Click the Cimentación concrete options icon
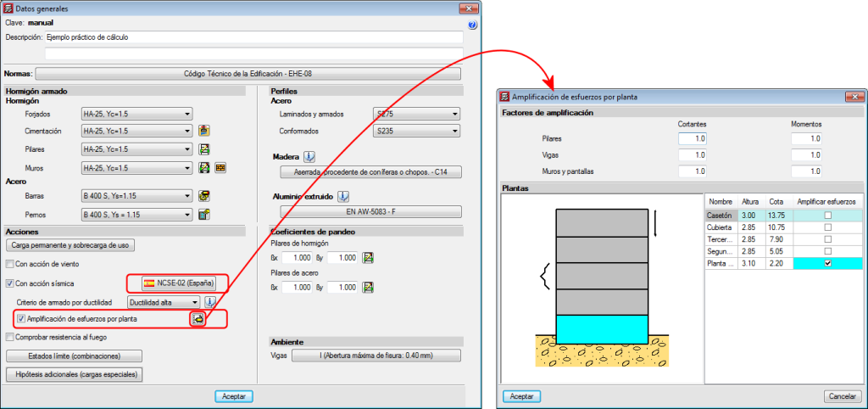The height and width of the screenshot is (409, 868). click(205, 132)
